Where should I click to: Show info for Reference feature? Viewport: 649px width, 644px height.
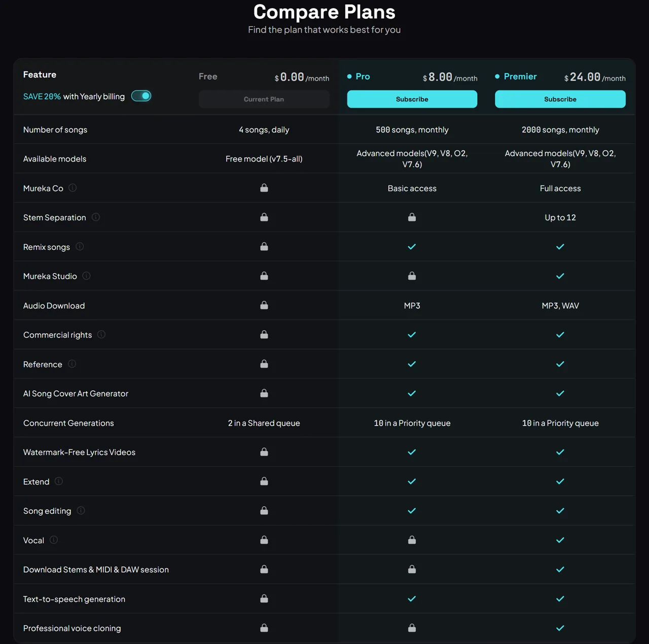(x=72, y=364)
